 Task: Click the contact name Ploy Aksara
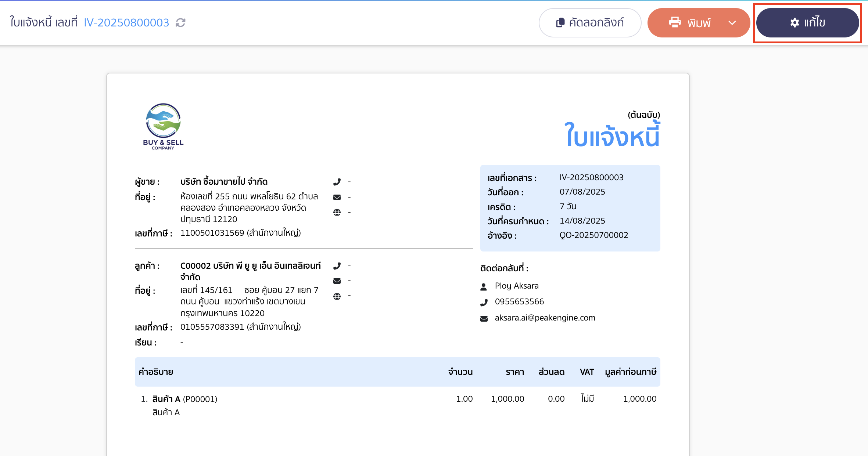(x=517, y=286)
